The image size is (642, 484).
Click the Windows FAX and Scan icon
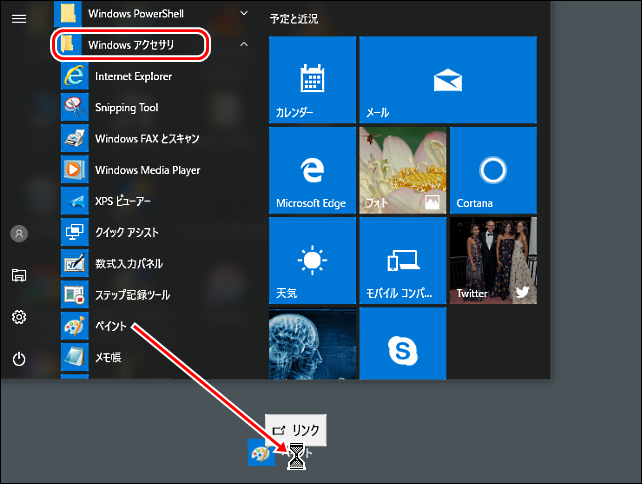[x=75, y=138]
